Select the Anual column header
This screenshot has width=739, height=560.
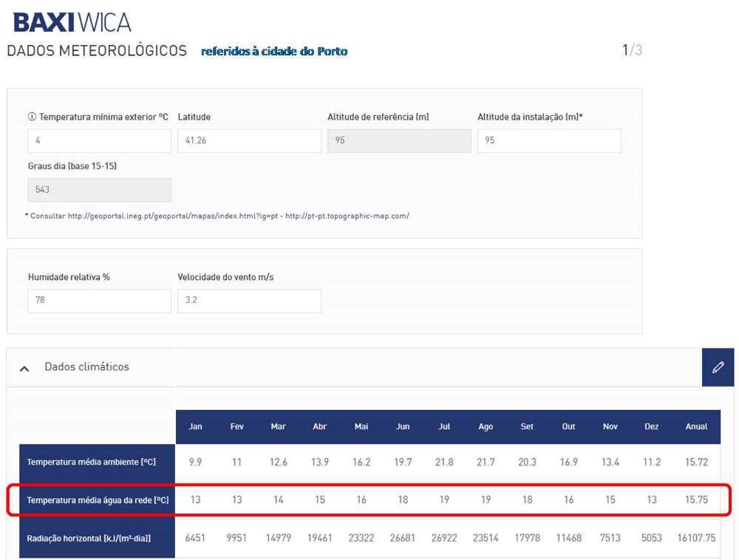pyautogui.click(x=696, y=427)
